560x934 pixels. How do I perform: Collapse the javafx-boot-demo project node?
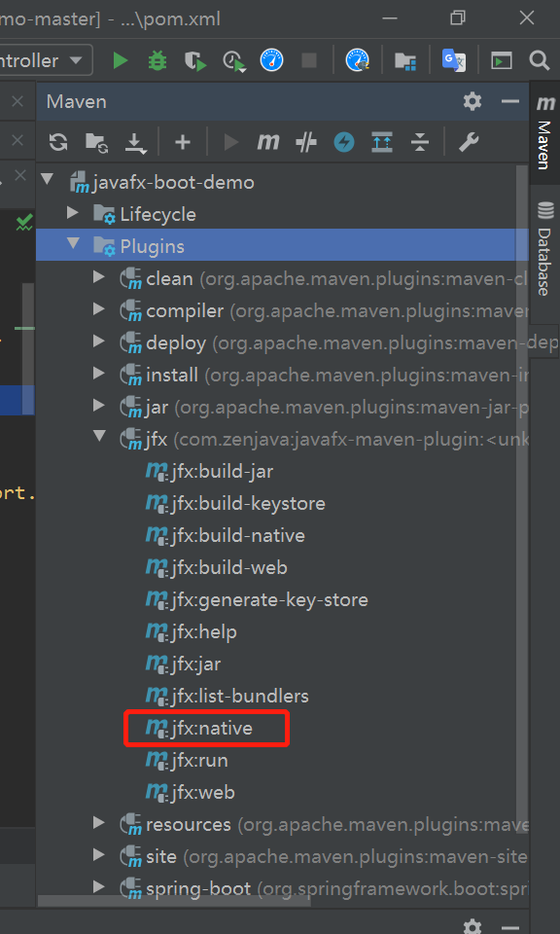47,181
